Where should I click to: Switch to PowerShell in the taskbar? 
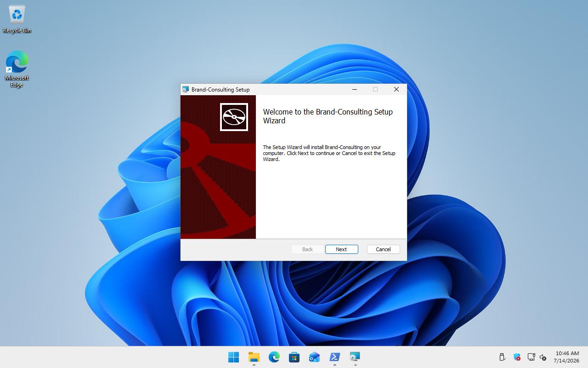pos(334,357)
